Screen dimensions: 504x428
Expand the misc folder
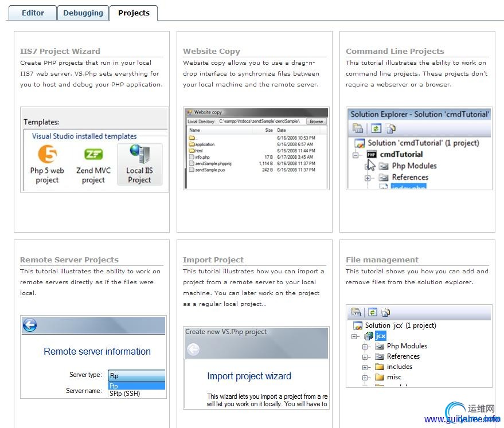(x=365, y=378)
